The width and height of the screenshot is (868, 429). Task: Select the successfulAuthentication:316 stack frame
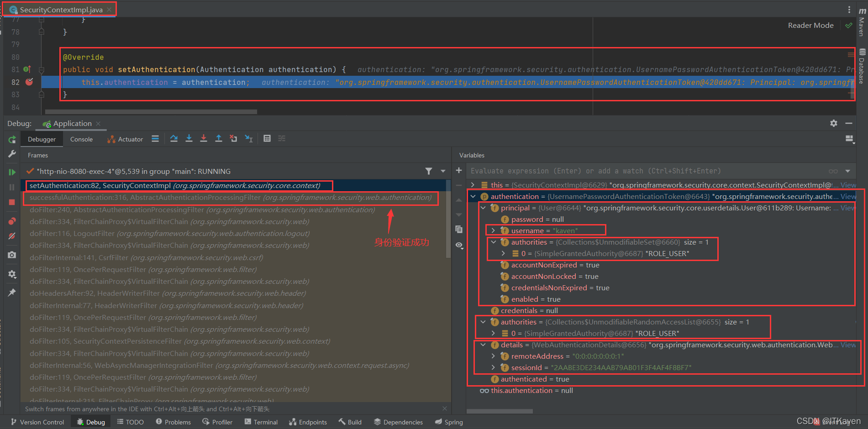tap(231, 198)
